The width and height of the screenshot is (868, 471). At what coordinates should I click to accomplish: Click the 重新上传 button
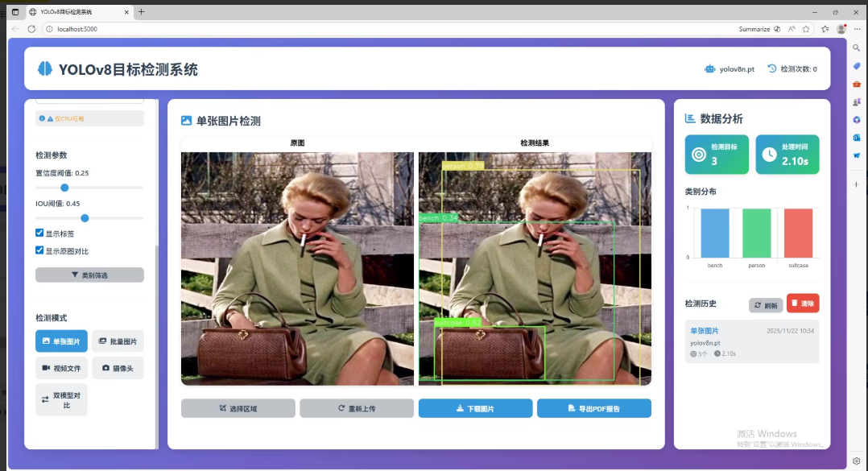(357, 408)
